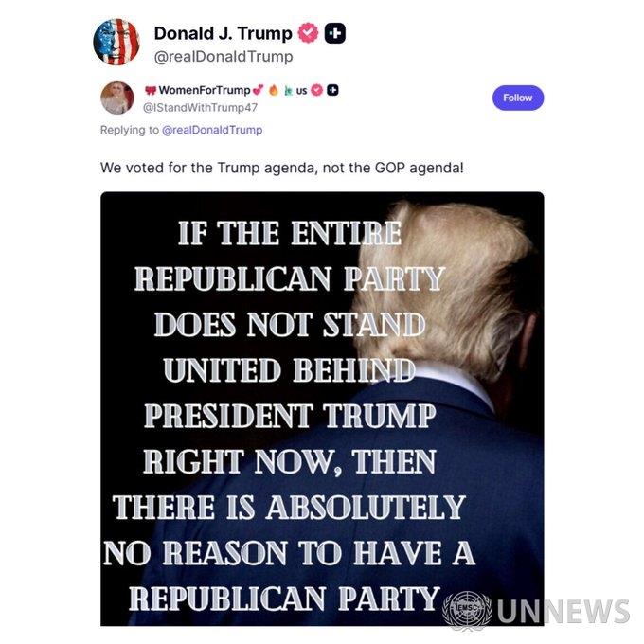Follow the WomenForTrump account
This screenshot has height=644, width=644.
coord(518,98)
